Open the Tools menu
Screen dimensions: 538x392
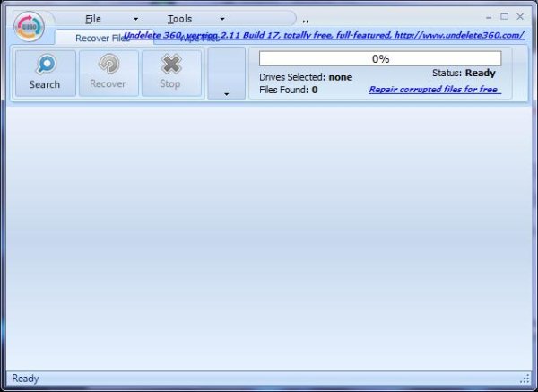(179, 19)
